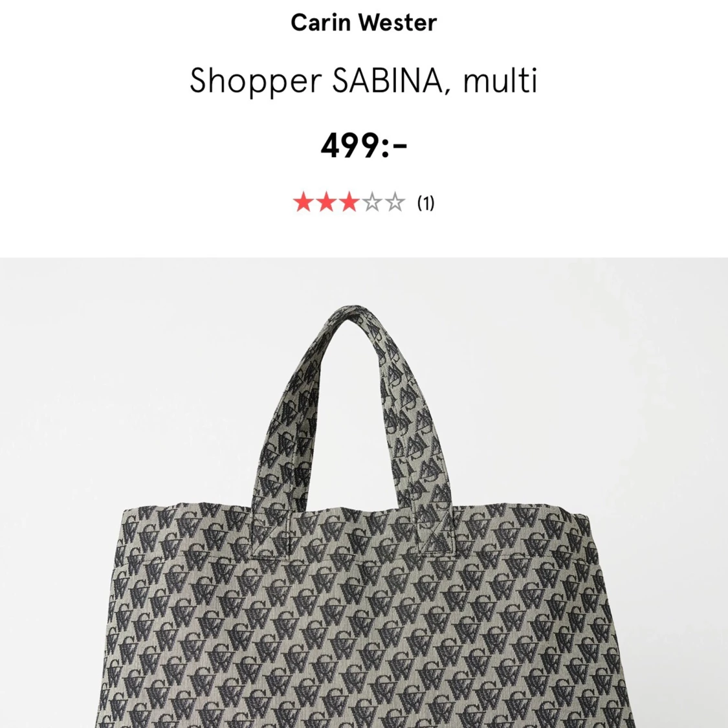
Task: Click the second red rating star
Action: click(x=326, y=202)
